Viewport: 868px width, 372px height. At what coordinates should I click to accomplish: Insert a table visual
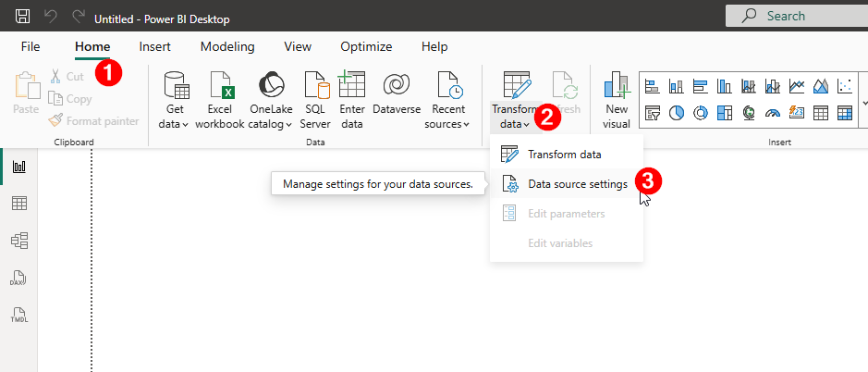[x=820, y=113]
